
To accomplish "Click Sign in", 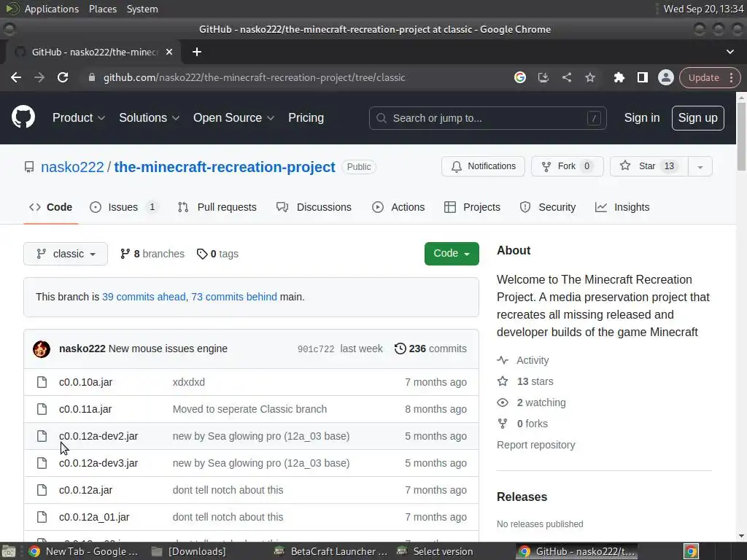I will pyautogui.click(x=642, y=117).
